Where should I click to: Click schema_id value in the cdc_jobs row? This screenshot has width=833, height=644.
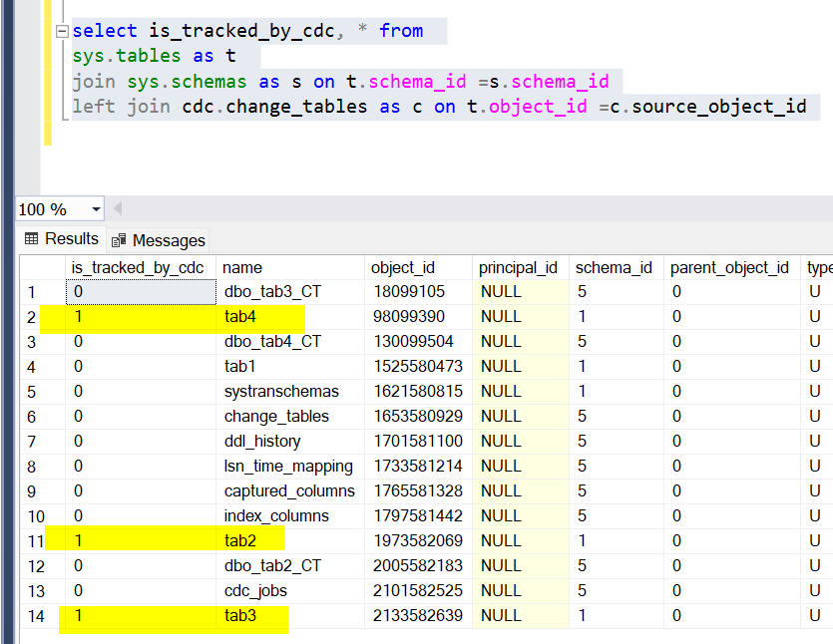[617, 591]
